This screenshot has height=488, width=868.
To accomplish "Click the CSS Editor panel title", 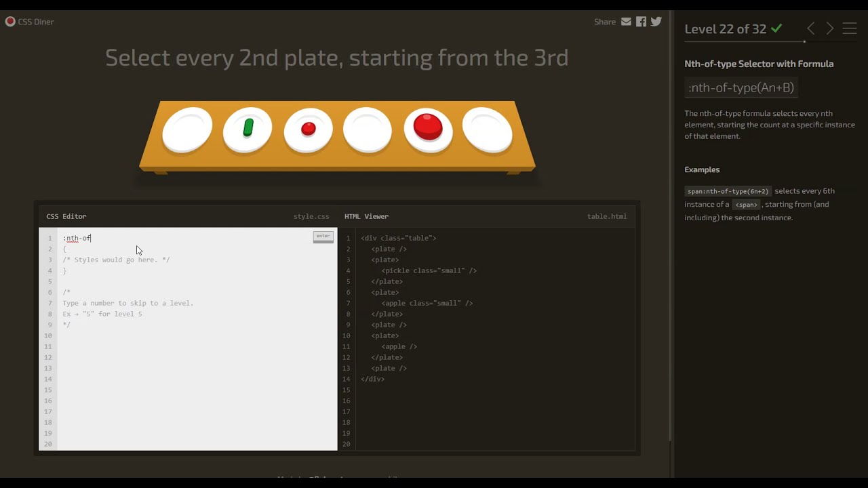I will click(66, 216).
